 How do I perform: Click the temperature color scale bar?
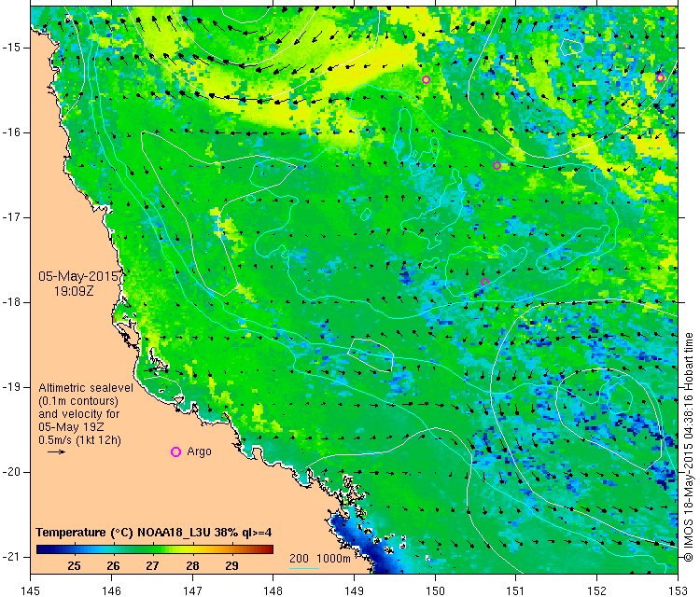154,549
